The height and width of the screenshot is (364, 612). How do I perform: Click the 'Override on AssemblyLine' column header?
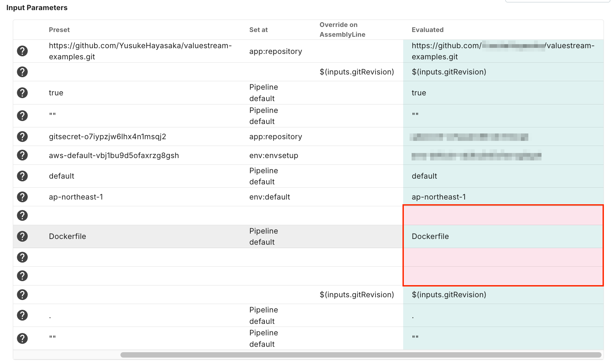342,30
